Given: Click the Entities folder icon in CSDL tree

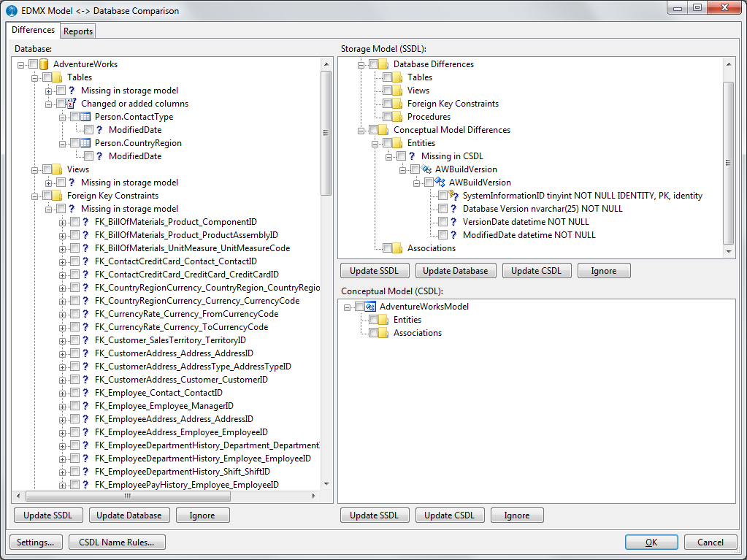Looking at the screenshot, I should coord(383,320).
